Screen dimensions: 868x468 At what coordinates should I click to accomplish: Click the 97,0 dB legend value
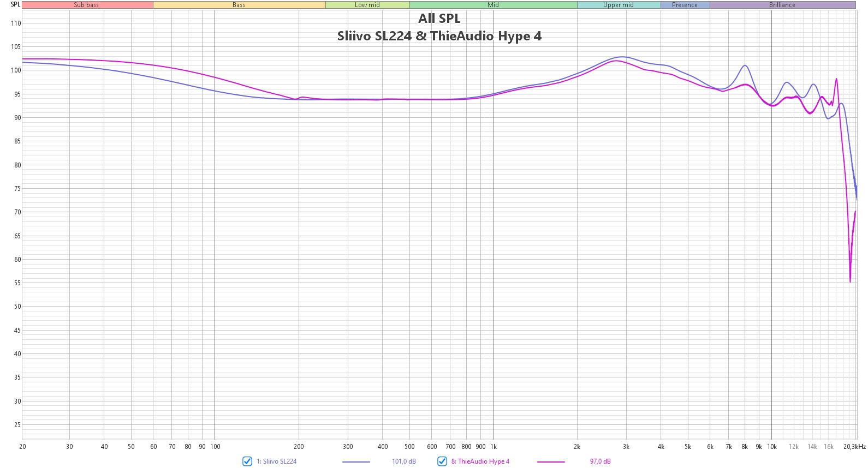tap(601, 461)
